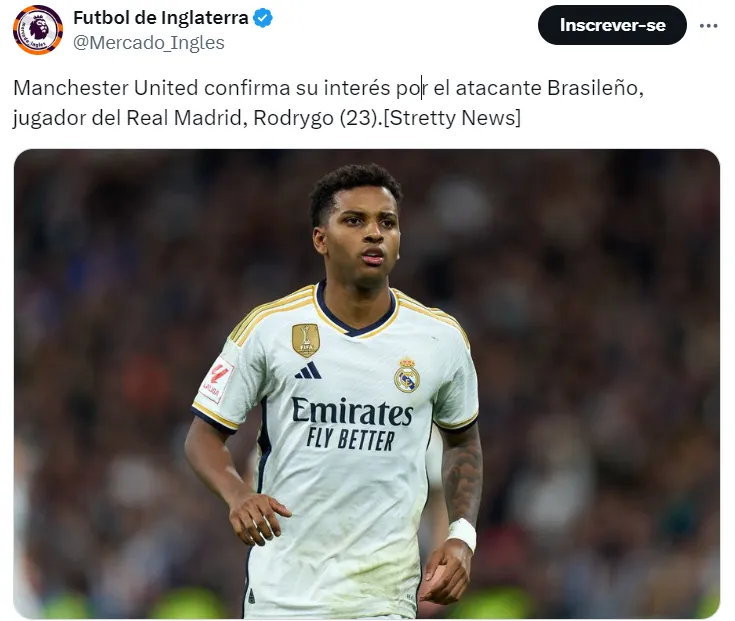The height and width of the screenshot is (621, 735).
Task: Open the Futbol de Inglaterra profile avatar
Action: (x=38, y=30)
